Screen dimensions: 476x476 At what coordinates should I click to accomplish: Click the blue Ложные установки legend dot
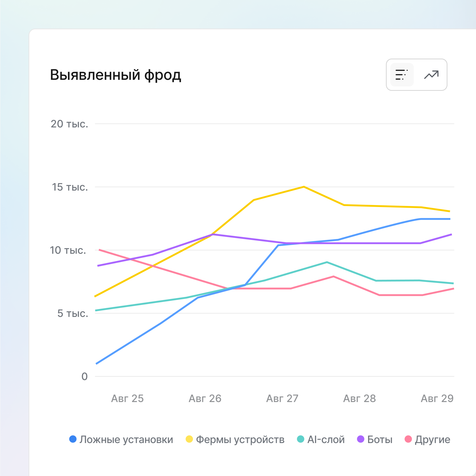pos(73,439)
